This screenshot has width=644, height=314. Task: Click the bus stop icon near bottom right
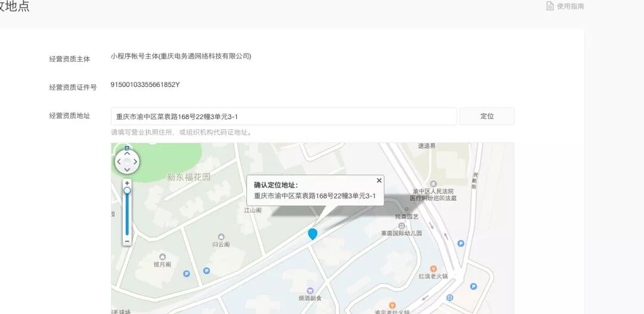(450, 297)
